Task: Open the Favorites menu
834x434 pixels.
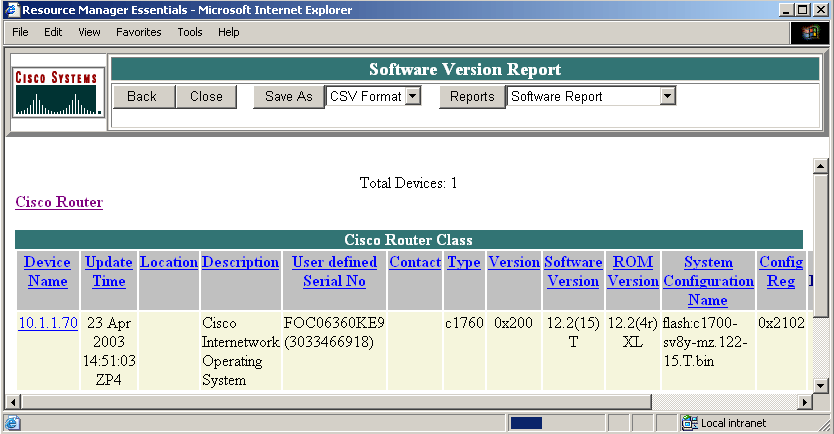Action: pyautogui.click(x=139, y=32)
